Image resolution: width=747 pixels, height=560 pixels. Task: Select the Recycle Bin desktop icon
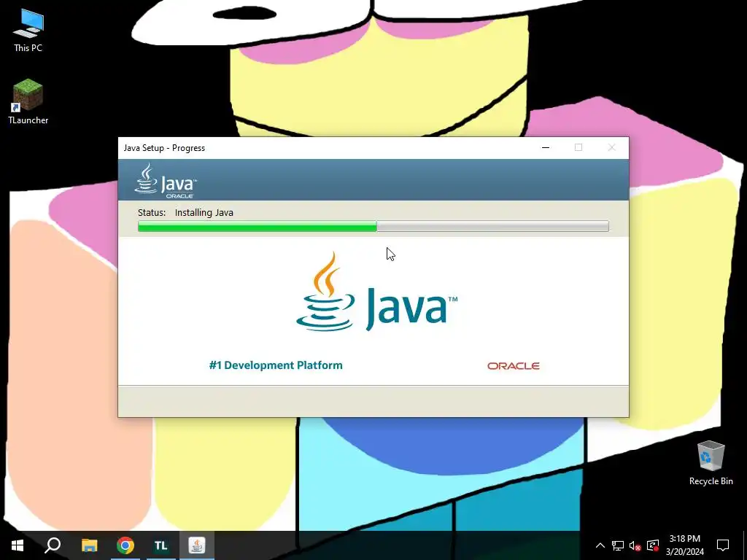pos(711,463)
